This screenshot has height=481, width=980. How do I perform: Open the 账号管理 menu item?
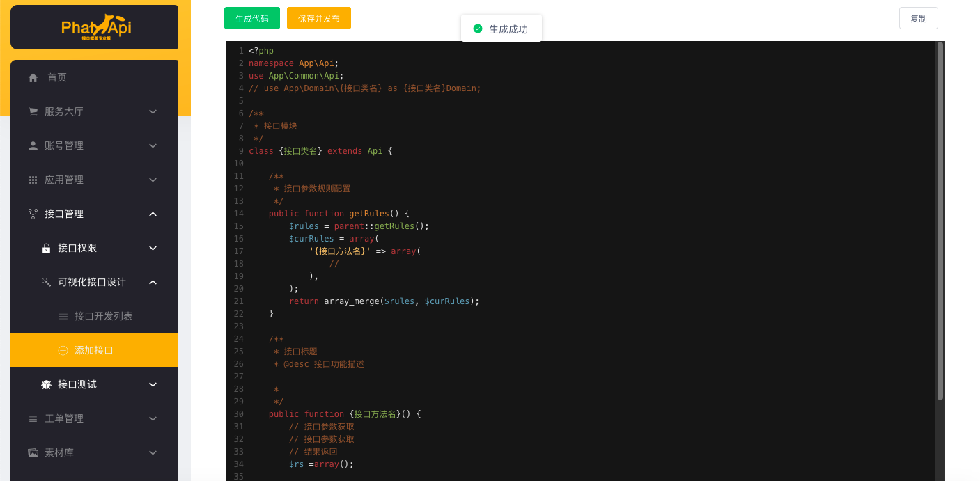tap(94, 145)
